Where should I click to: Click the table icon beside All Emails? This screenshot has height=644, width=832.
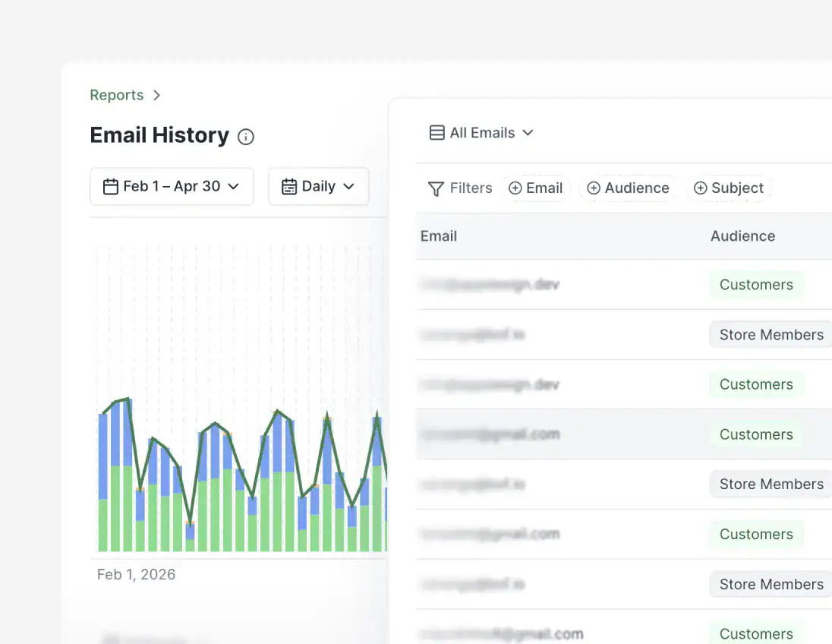(436, 133)
